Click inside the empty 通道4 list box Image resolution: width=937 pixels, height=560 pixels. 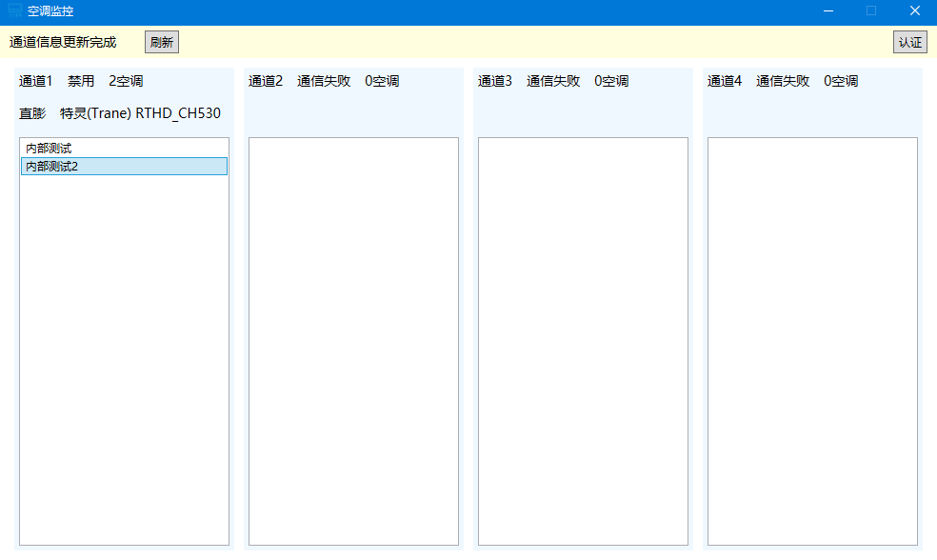click(812, 341)
